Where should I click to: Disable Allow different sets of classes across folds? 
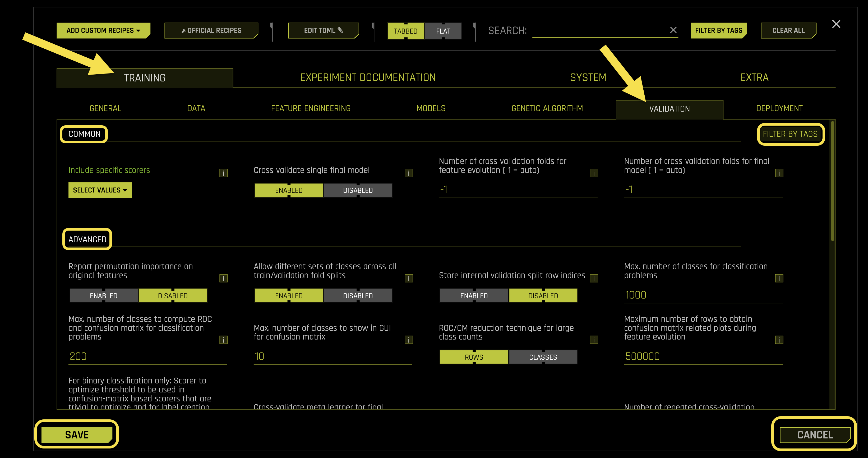(358, 296)
